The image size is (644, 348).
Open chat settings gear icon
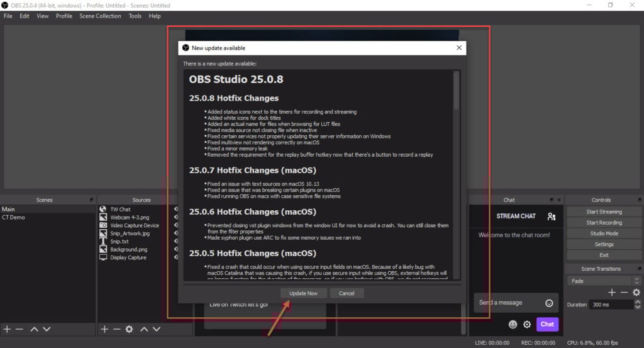527,325
